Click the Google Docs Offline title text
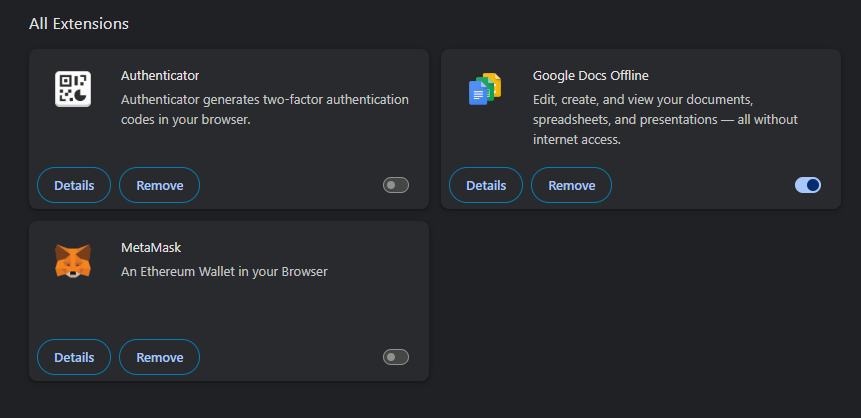 pyautogui.click(x=591, y=75)
